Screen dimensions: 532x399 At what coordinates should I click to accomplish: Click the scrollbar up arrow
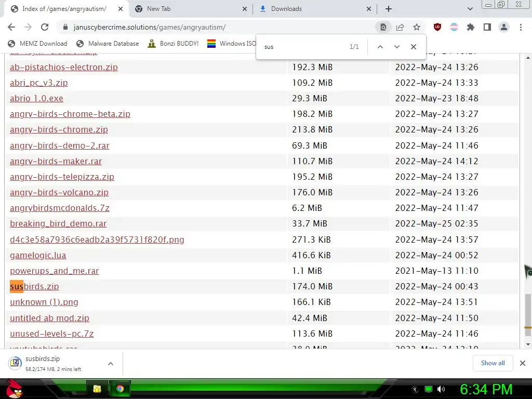click(x=528, y=58)
